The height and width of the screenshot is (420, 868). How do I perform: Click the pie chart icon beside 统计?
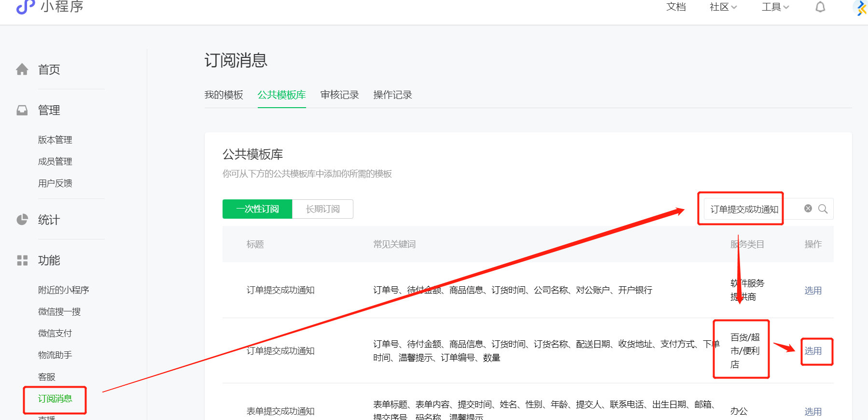pyautogui.click(x=22, y=220)
